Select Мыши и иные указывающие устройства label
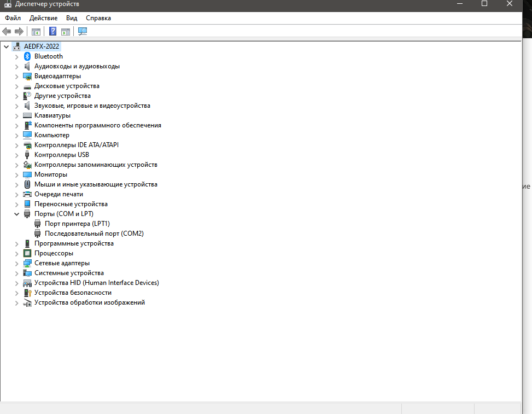This screenshot has height=414, width=532. pos(96,184)
